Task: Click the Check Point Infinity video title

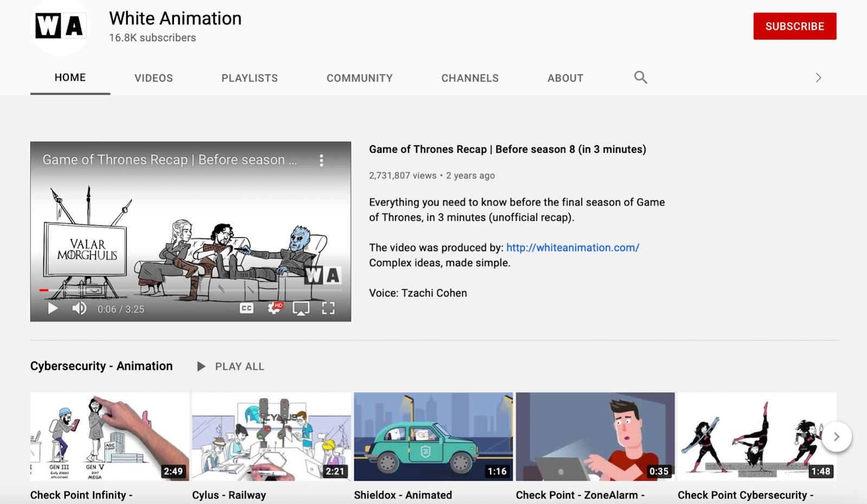Action: 81,495
